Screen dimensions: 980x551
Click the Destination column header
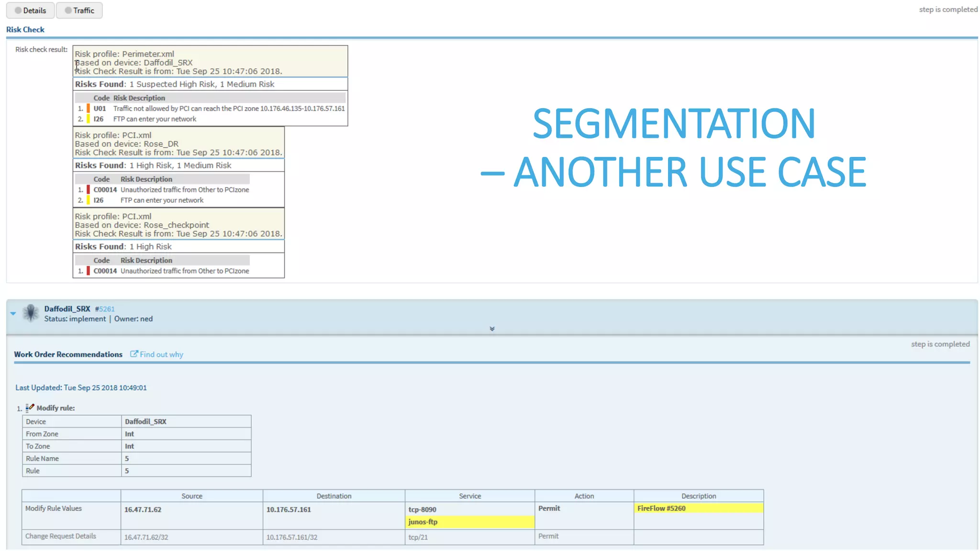[334, 496]
